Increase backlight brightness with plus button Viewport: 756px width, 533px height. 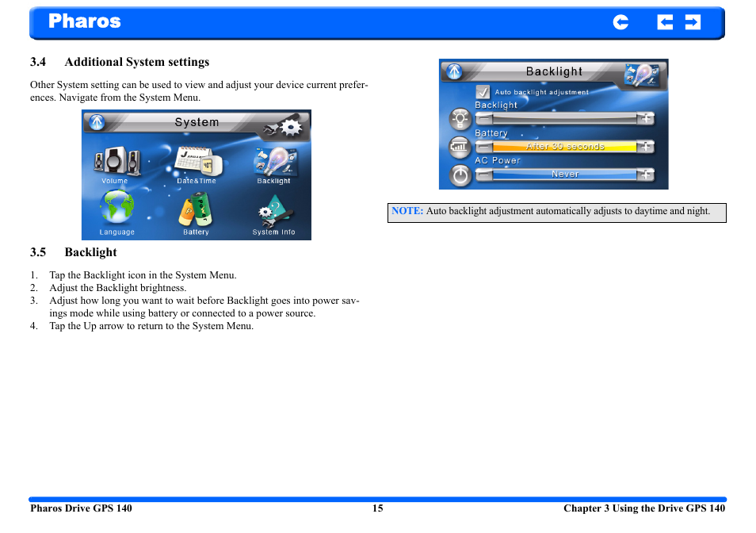[x=646, y=119]
